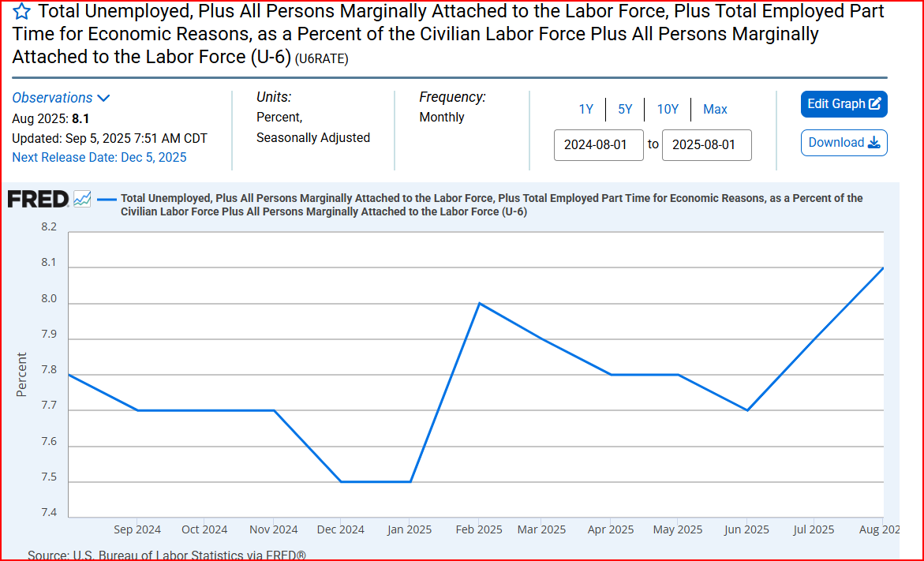Select the 1Y date range
Image resolution: width=924 pixels, height=561 pixels.
pyautogui.click(x=585, y=109)
